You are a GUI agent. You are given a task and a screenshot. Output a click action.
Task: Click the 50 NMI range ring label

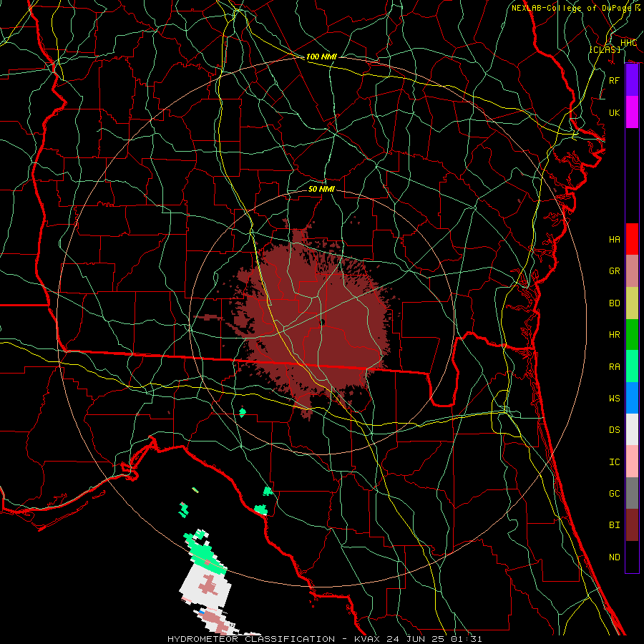[321, 189]
